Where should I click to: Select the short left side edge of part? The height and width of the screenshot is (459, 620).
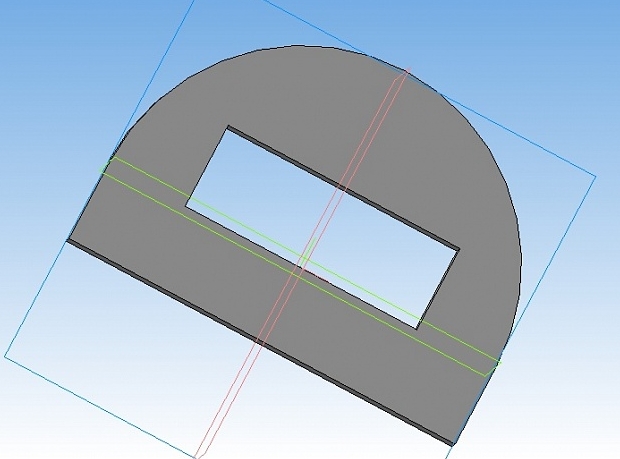point(89,198)
